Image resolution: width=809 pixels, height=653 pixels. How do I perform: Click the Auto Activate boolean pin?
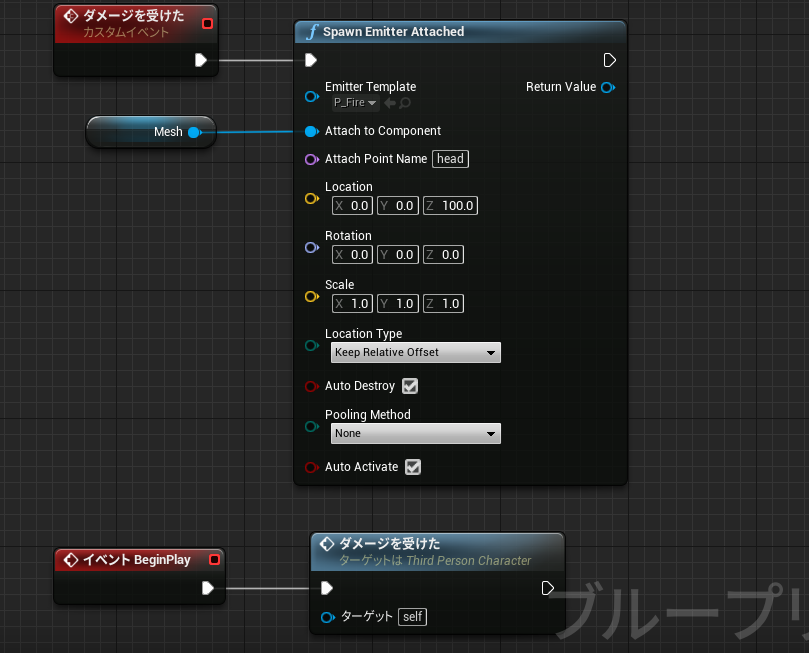coord(312,467)
